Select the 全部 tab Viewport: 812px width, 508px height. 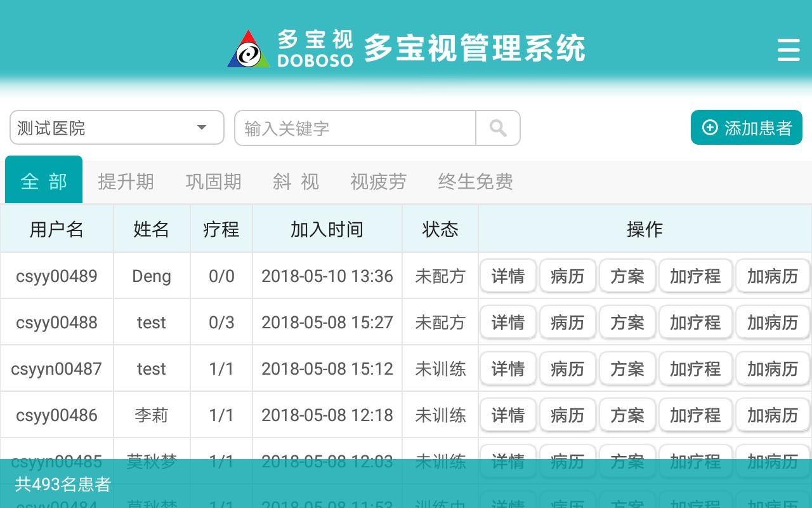tap(44, 182)
